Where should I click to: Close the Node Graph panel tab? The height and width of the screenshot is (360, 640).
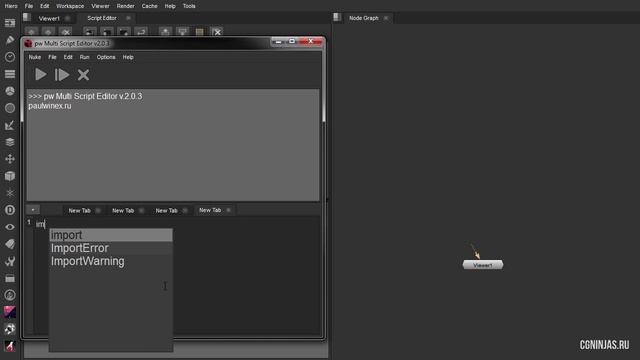point(386,18)
